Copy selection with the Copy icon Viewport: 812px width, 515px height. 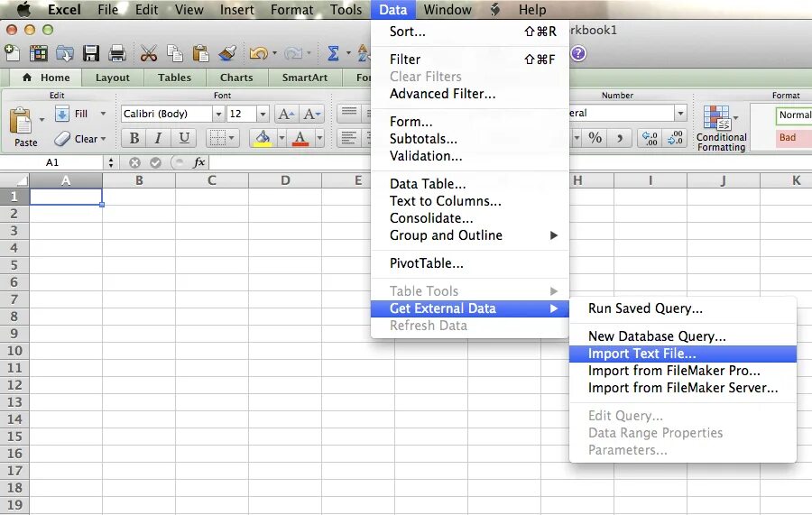coord(174,53)
